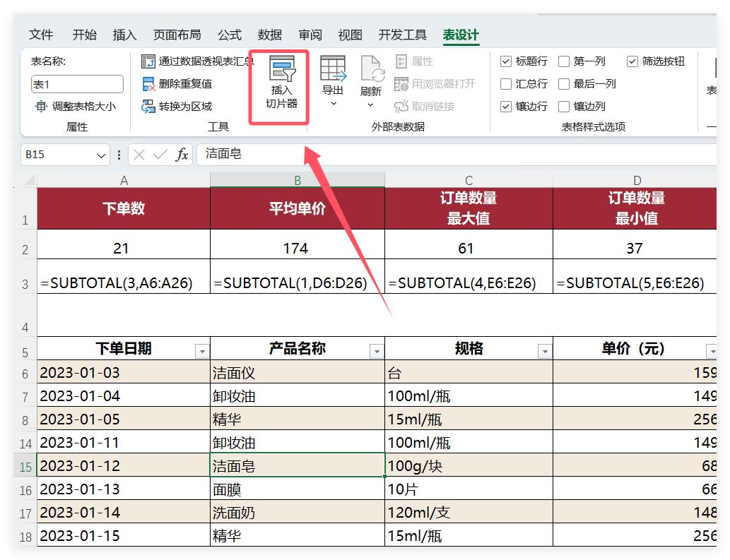This screenshot has width=730, height=560.
Task: Enable the Last Column (最后一列) checkbox
Action: 564,84
